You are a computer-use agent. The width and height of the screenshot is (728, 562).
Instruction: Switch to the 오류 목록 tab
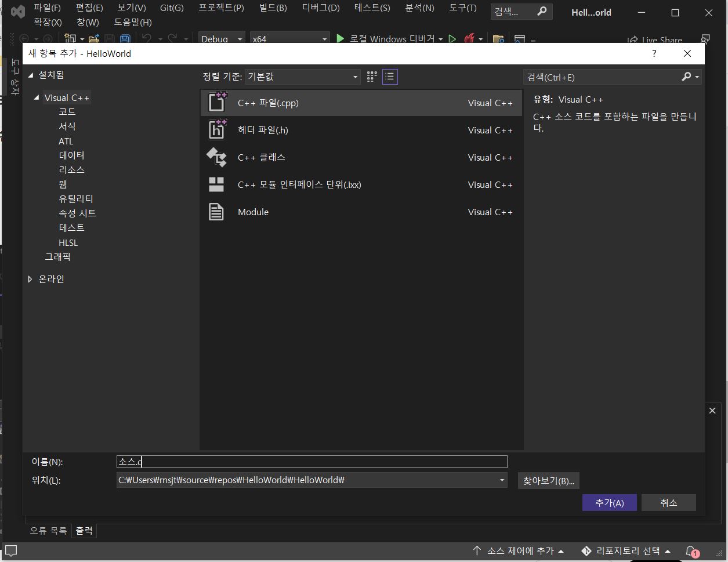[x=48, y=530]
